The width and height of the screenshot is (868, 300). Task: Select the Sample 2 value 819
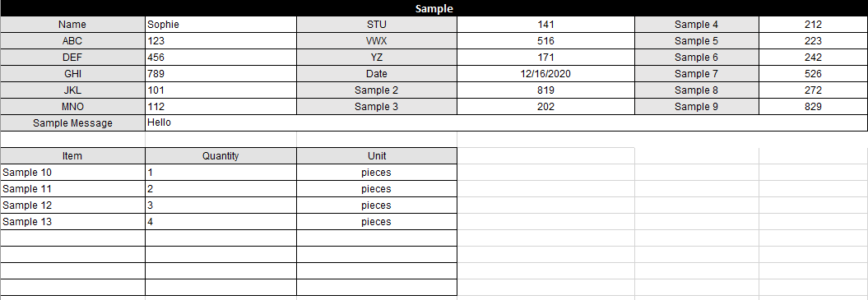(545, 90)
